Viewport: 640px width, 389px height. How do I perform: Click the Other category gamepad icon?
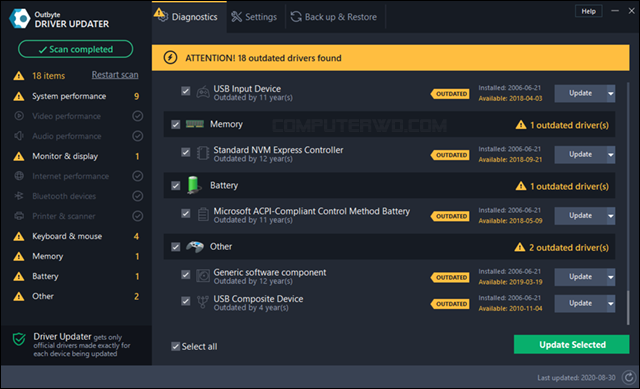(x=195, y=247)
